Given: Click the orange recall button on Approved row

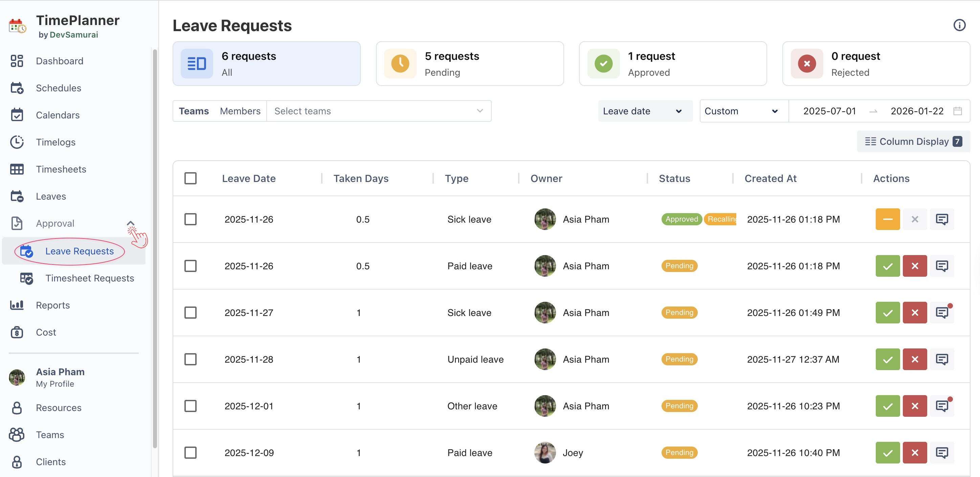Looking at the screenshot, I should point(887,219).
